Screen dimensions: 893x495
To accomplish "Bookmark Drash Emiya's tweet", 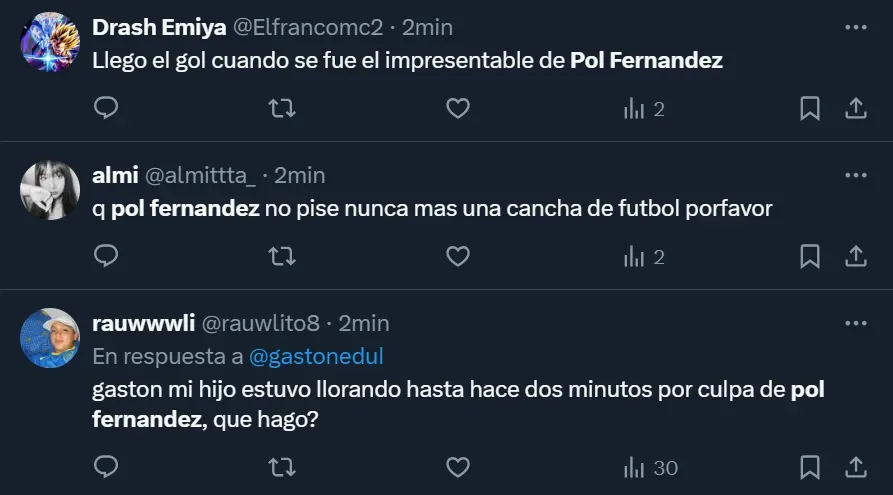I will [x=810, y=108].
